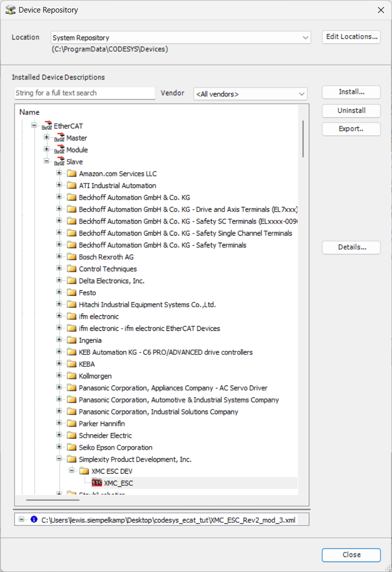Expand the Bosch Rexroth AG node
Viewport: 392px width, 572px height.
(x=59, y=257)
